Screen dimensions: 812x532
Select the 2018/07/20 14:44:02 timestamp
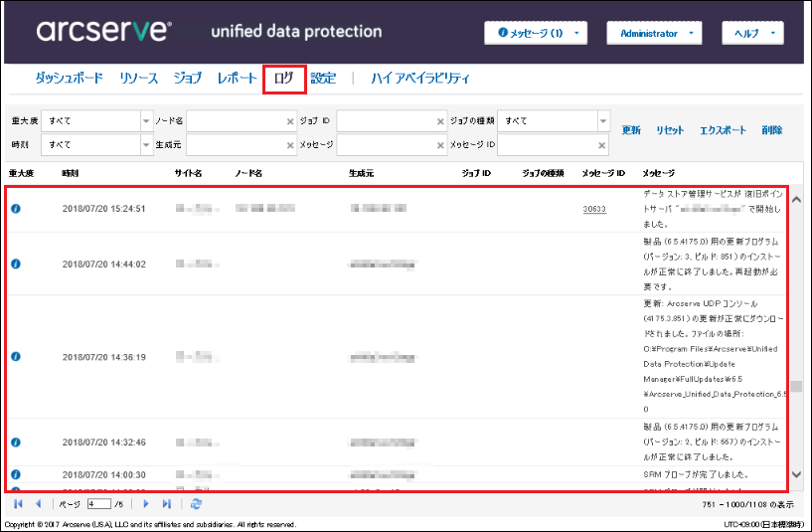pyautogui.click(x=104, y=265)
